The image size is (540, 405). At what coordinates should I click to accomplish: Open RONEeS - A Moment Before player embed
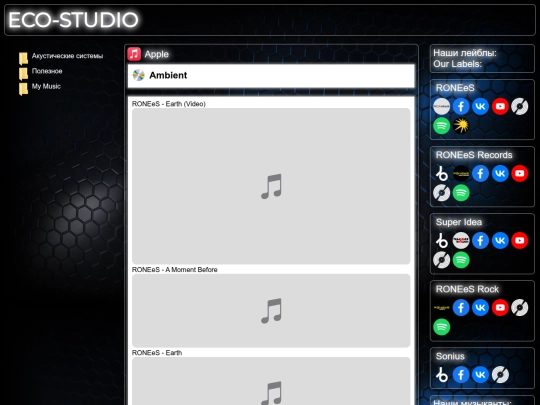coord(271,311)
